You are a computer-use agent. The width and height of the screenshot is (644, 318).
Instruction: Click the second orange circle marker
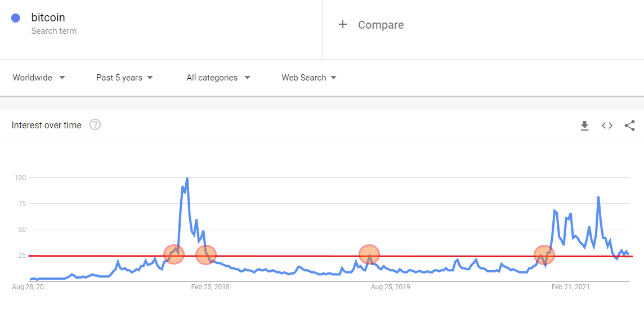pos(206,255)
